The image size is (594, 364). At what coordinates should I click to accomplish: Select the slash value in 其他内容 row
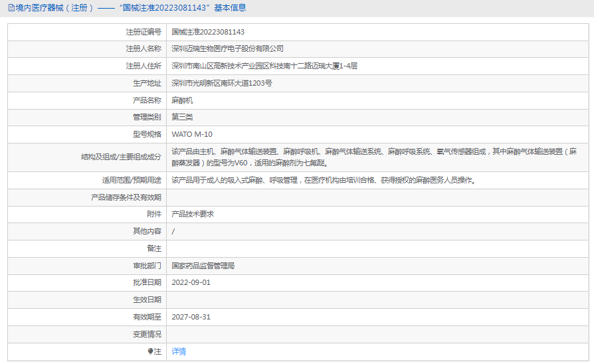173,231
